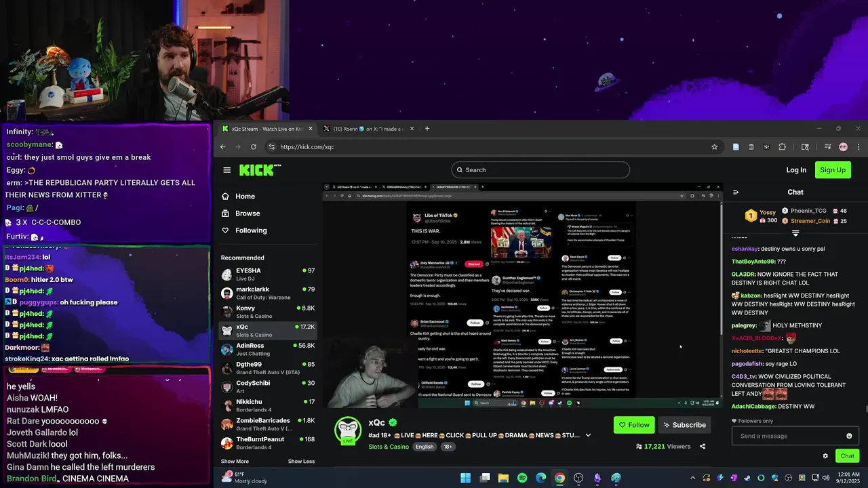Open the chat emoji picker

[849, 436]
